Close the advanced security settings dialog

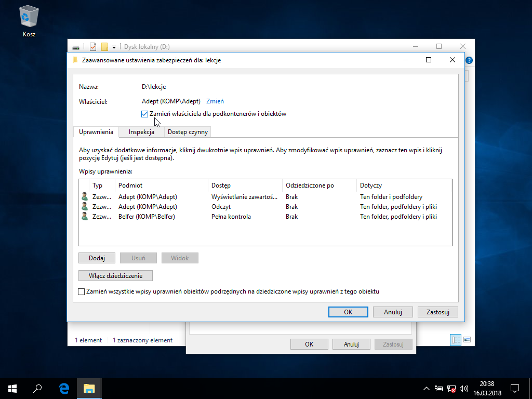coord(453,60)
